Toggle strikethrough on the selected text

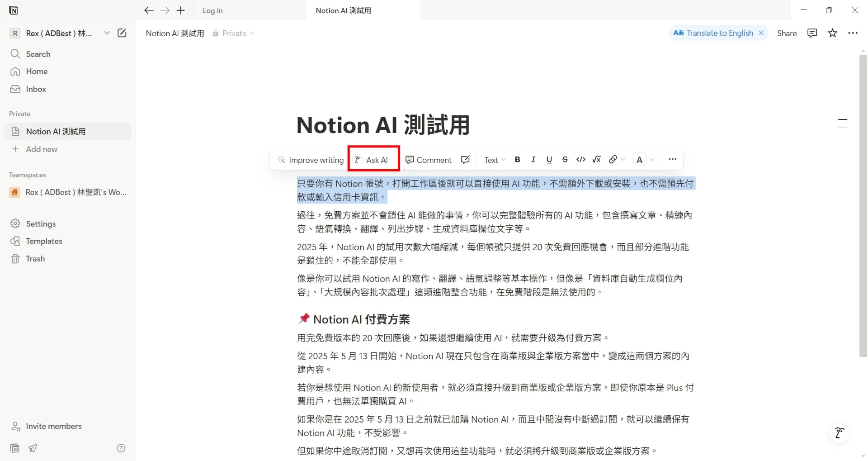[x=565, y=159]
